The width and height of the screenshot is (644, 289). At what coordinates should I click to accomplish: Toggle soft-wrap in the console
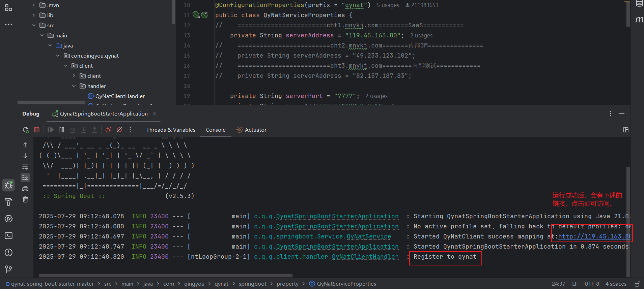pyautogui.click(x=25, y=167)
